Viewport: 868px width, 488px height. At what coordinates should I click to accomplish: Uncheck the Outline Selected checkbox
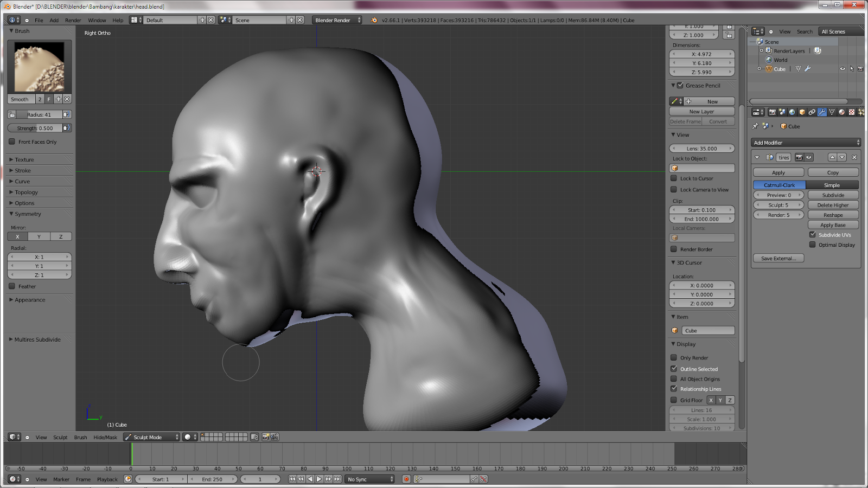pyautogui.click(x=674, y=369)
